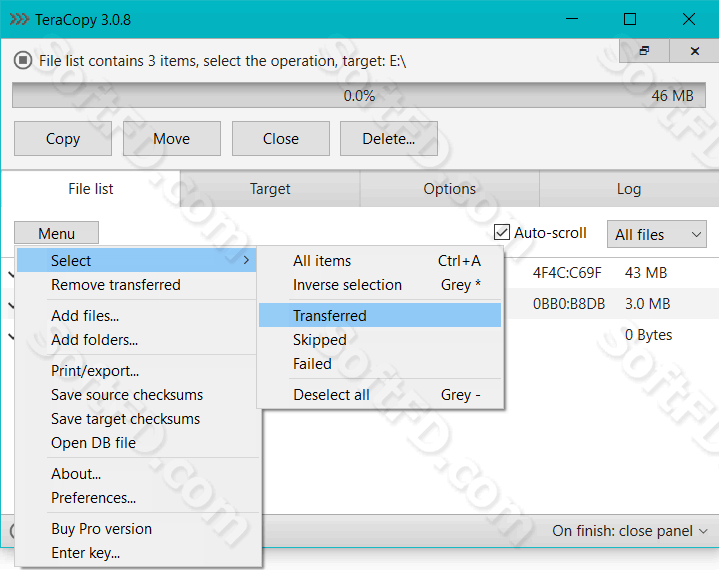This screenshot has width=719, height=570.
Task: Click the Close button
Action: [281, 138]
